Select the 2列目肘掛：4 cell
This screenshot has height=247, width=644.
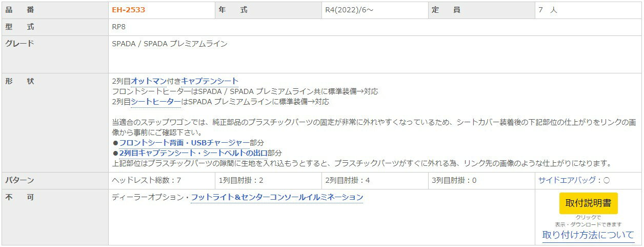(348, 180)
